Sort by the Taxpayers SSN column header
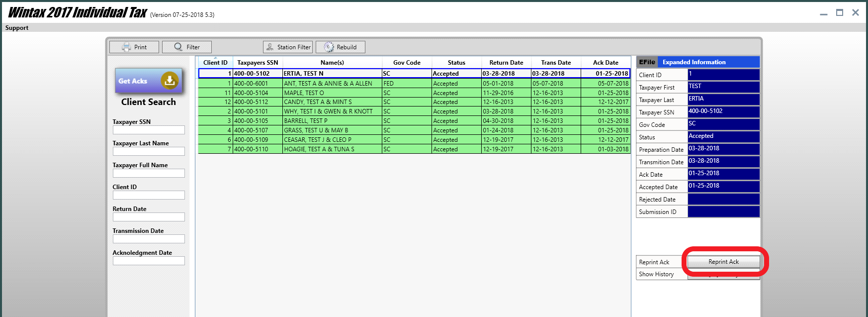This screenshot has height=317, width=868. click(258, 63)
